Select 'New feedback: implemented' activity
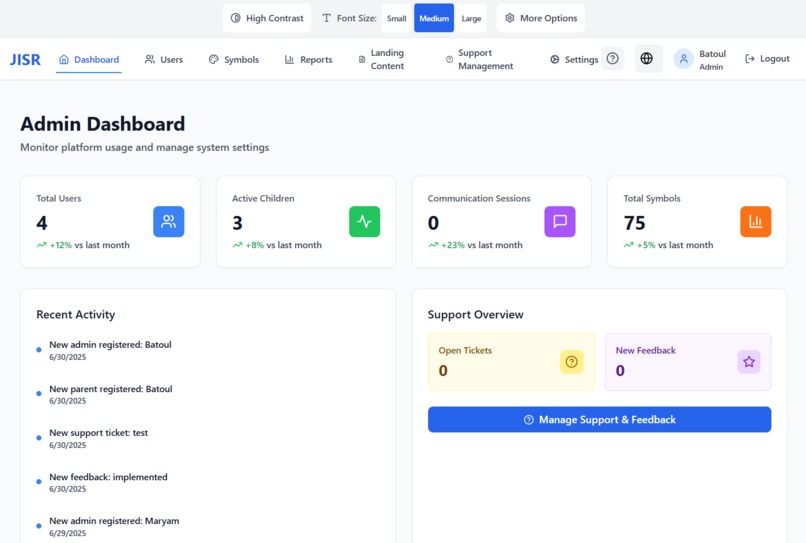 coord(108,482)
